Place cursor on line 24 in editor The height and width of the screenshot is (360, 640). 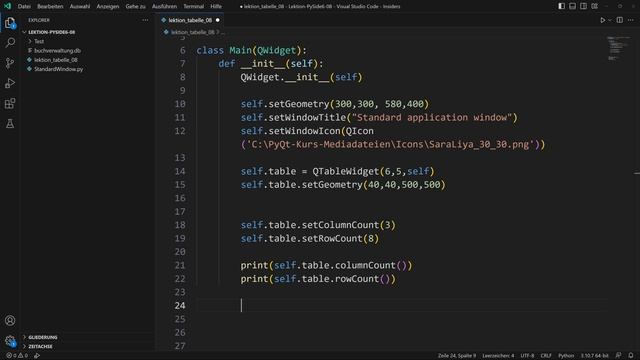(402, 305)
